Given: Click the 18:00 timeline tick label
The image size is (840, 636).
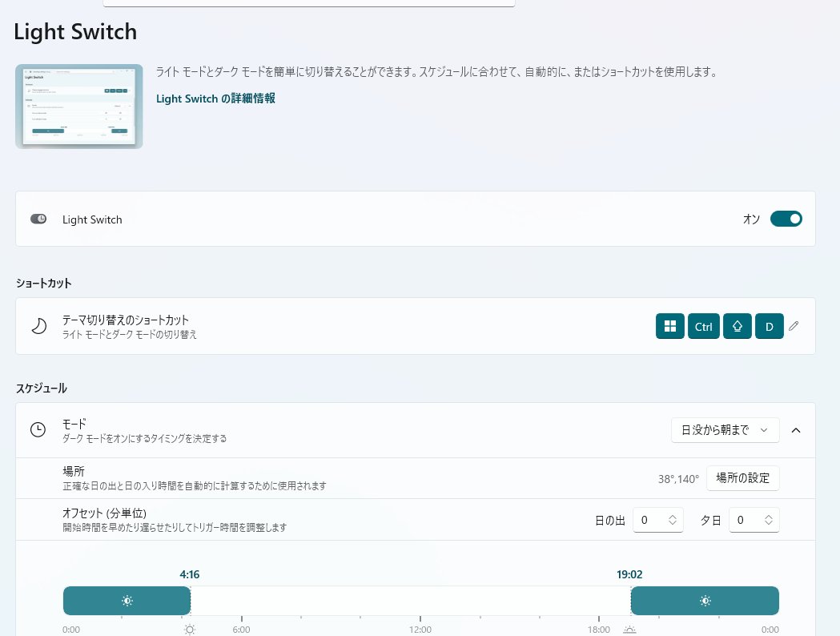Looking at the screenshot, I should tap(599, 630).
